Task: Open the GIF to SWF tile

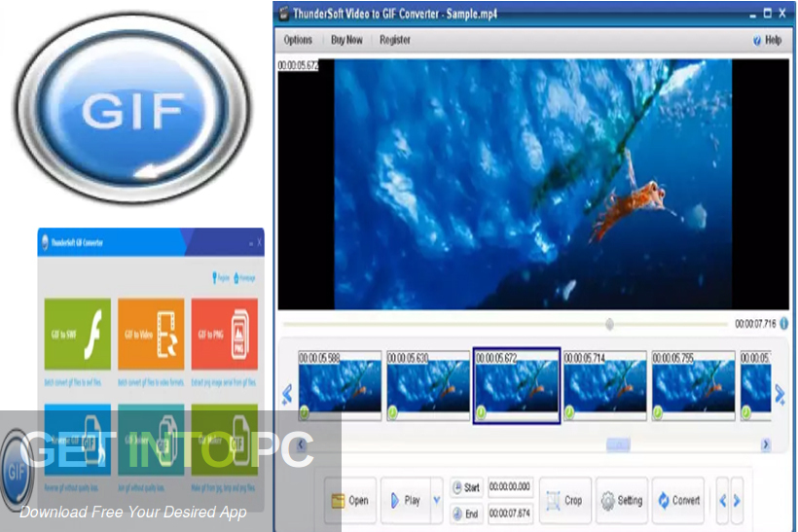Action: click(x=77, y=334)
